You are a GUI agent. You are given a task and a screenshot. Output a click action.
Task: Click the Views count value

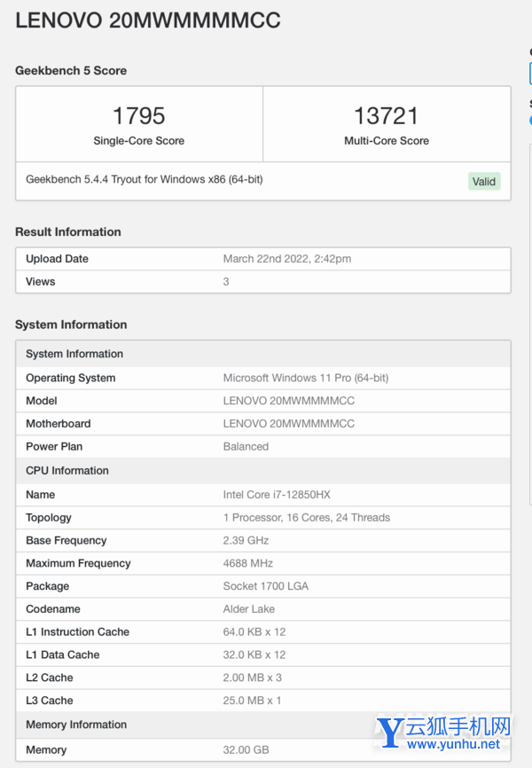point(226,282)
